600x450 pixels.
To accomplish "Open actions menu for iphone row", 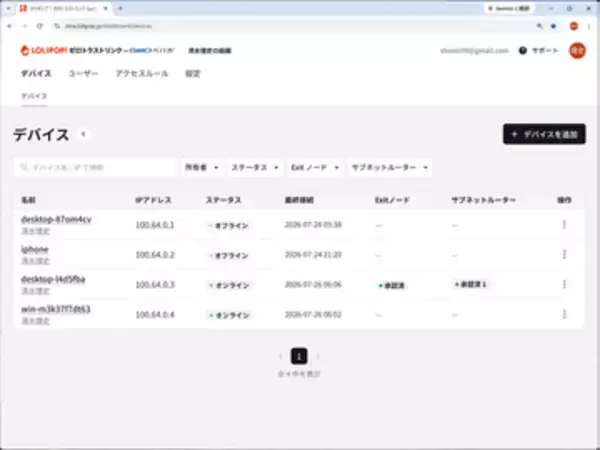I will pyautogui.click(x=564, y=254).
